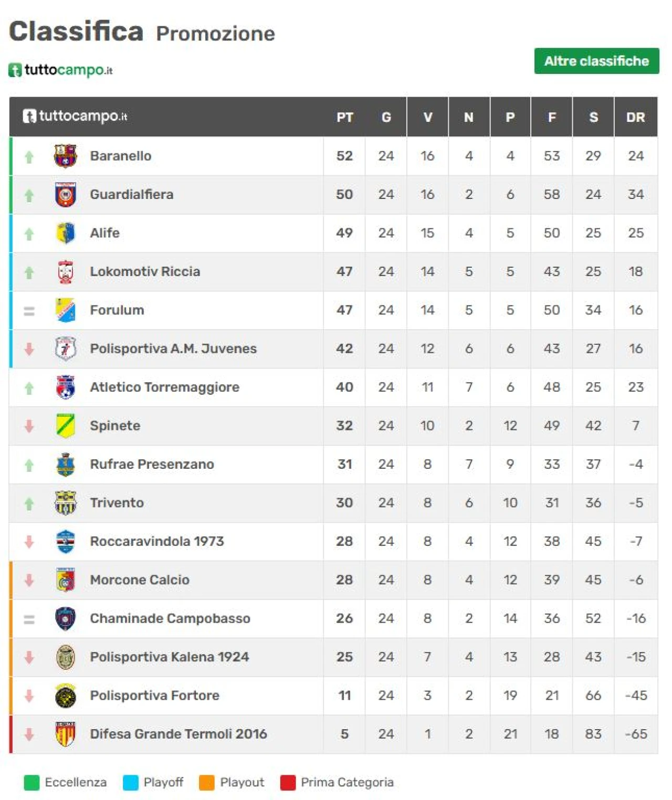This screenshot has width=672, height=800.
Task: Click the Polisportiva Fortore round badge
Action: click(x=66, y=696)
